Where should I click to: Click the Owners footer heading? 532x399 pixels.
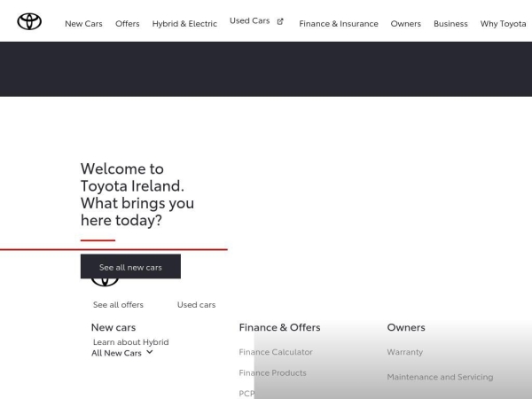coord(406,327)
